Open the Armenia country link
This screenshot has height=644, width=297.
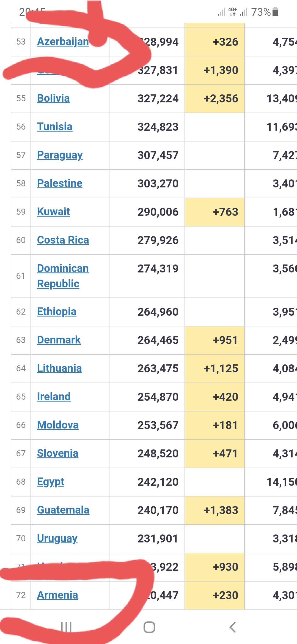[x=57, y=595]
